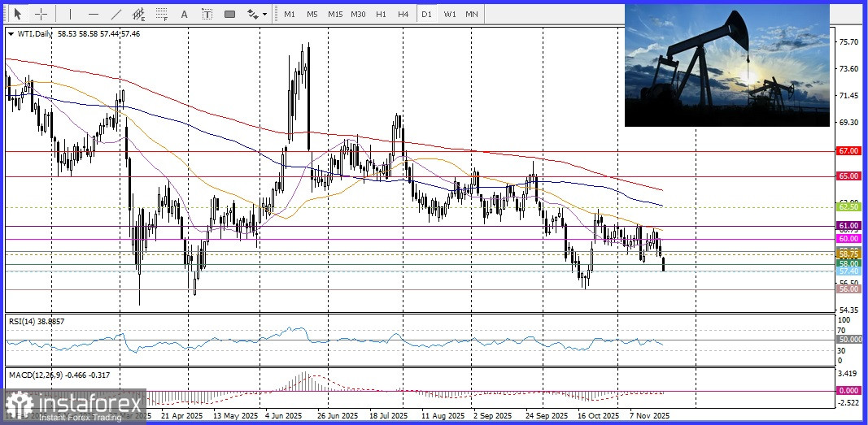868x425 pixels.
Task: Select the D1 daily timeframe
Action: pos(426,14)
